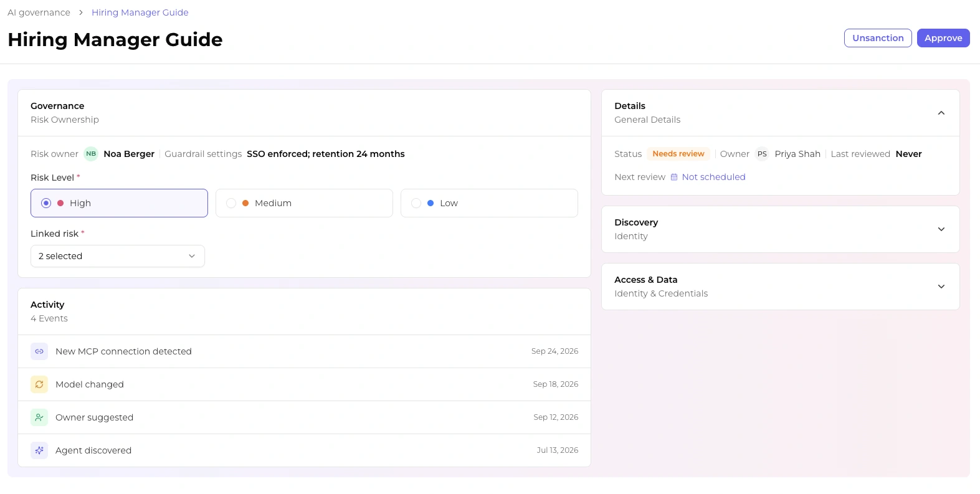980x494 pixels.
Task: Expand the Access & Data section
Action: [x=941, y=287]
